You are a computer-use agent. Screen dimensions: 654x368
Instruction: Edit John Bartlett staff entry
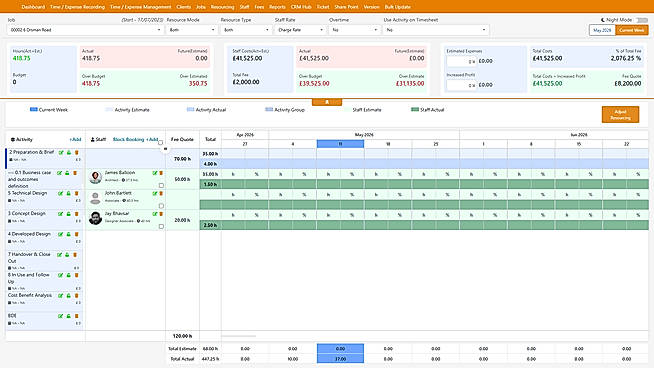pyautogui.click(x=155, y=194)
